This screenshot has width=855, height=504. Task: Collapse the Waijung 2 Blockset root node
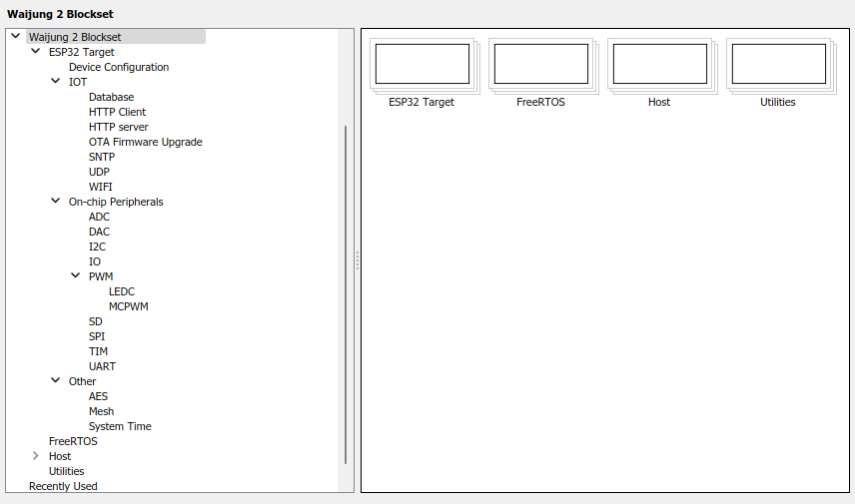click(x=16, y=36)
